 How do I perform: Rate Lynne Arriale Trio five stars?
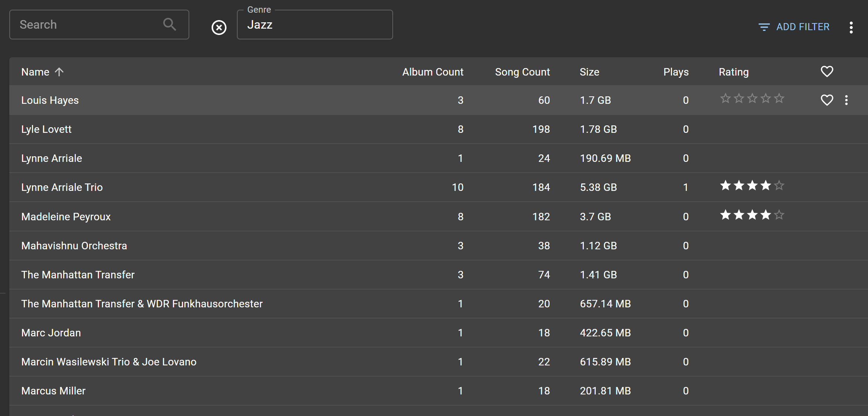pyautogui.click(x=779, y=185)
